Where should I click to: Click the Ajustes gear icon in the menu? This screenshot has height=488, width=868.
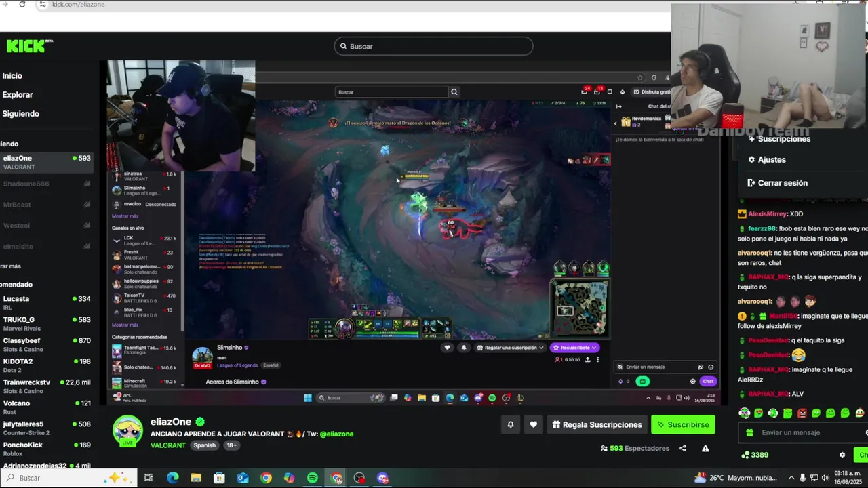click(x=751, y=160)
